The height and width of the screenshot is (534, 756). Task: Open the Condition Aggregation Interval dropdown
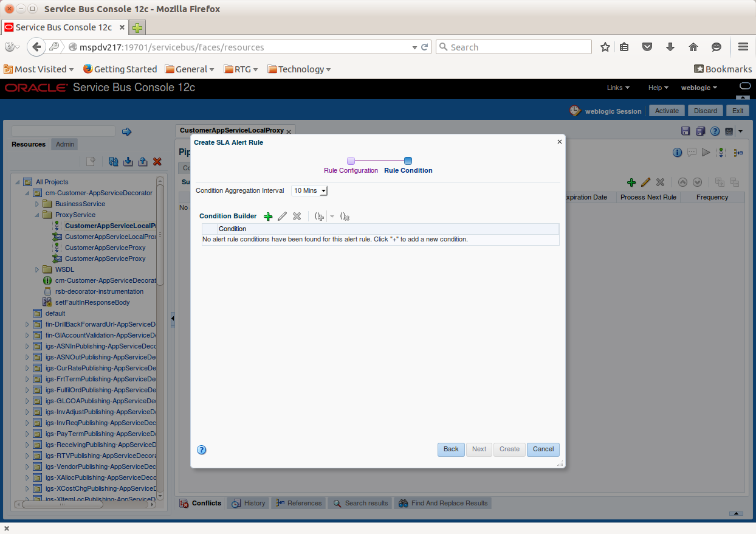pos(309,191)
